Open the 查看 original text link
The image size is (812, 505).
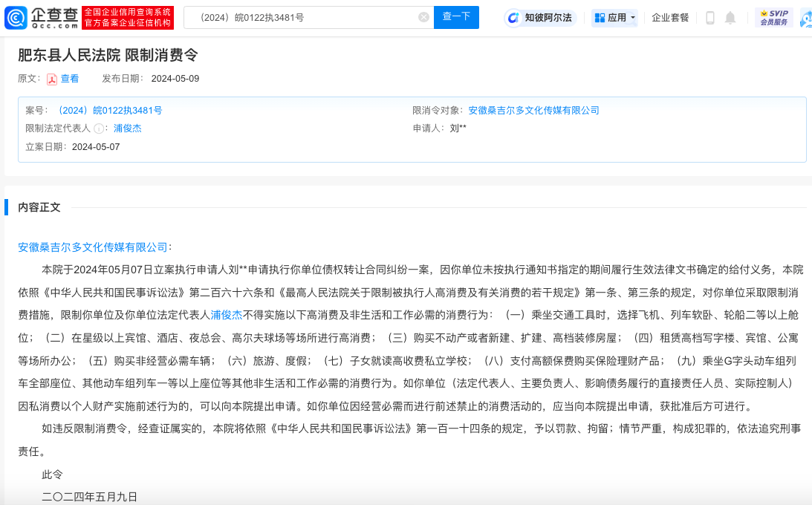pos(70,79)
